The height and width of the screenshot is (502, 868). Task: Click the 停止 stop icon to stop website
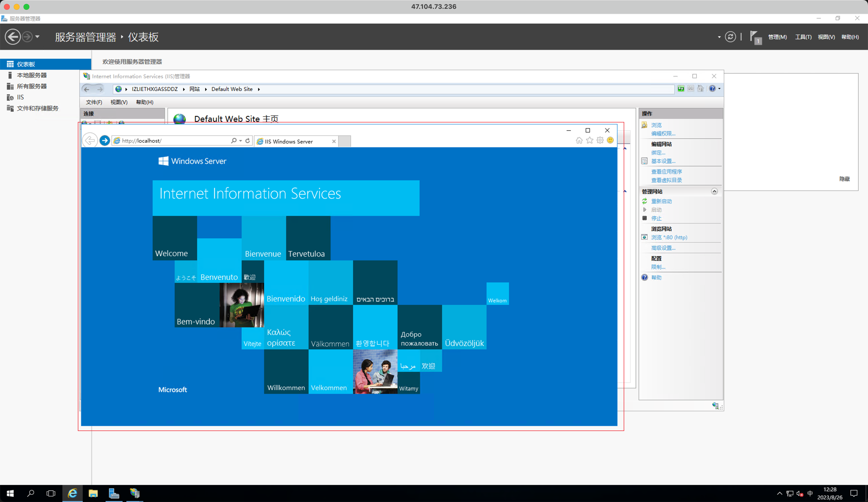645,218
